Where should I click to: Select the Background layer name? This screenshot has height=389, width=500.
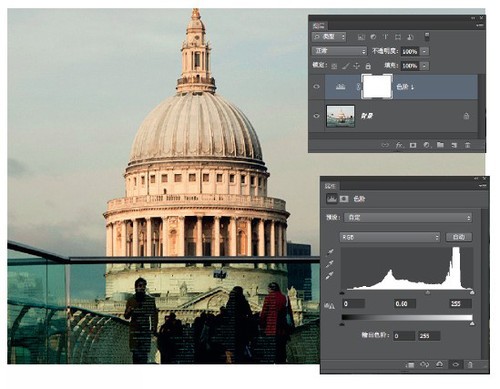coord(367,116)
